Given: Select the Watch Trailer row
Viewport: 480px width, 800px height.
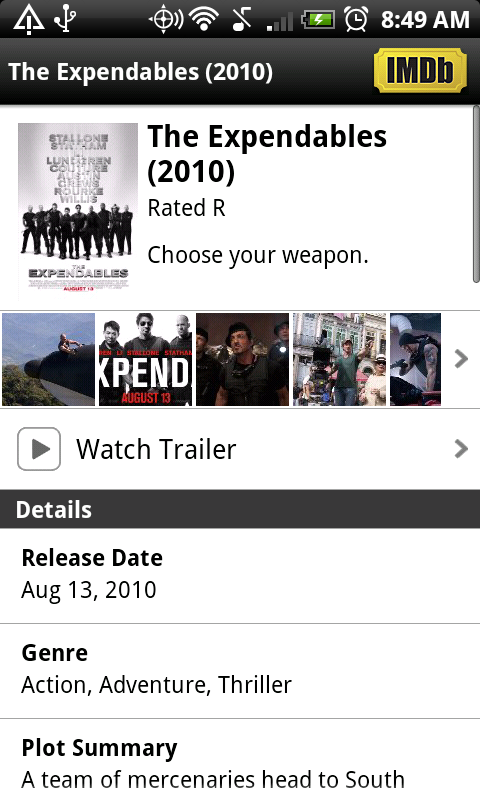Looking at the screenshot, I should coord(240,449).
